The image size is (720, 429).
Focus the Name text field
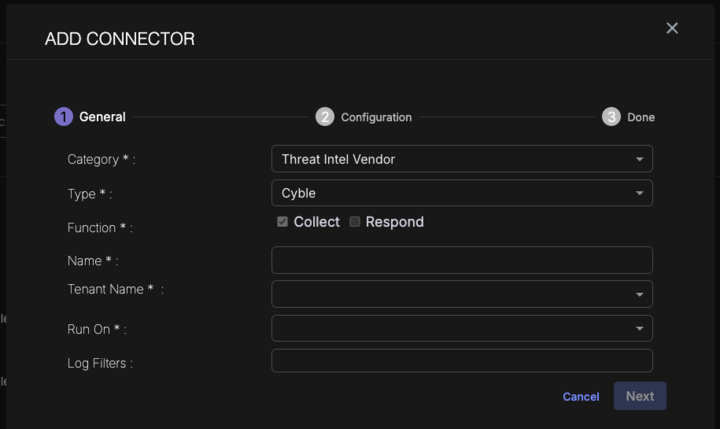click(461, 260)
